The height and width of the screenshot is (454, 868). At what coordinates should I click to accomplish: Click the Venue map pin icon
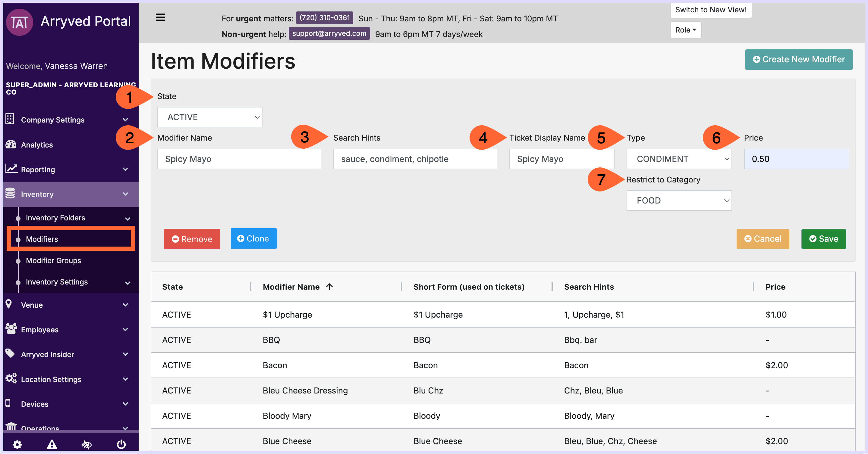pos(9,304)
